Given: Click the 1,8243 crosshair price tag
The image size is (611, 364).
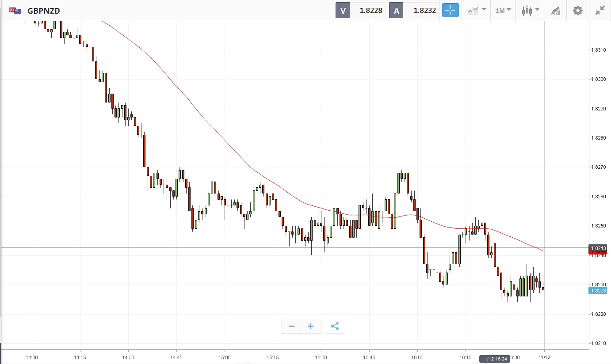Looking at the screenshot, I should click(597, 248).
